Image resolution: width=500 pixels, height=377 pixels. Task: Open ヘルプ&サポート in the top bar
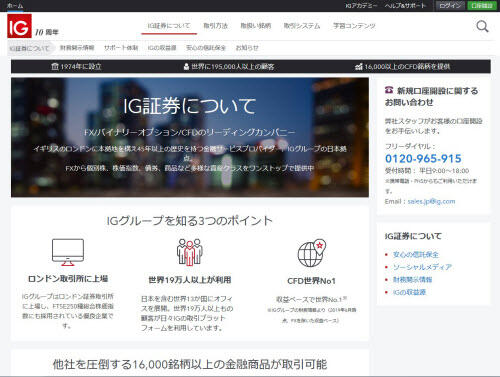(405, 6)
